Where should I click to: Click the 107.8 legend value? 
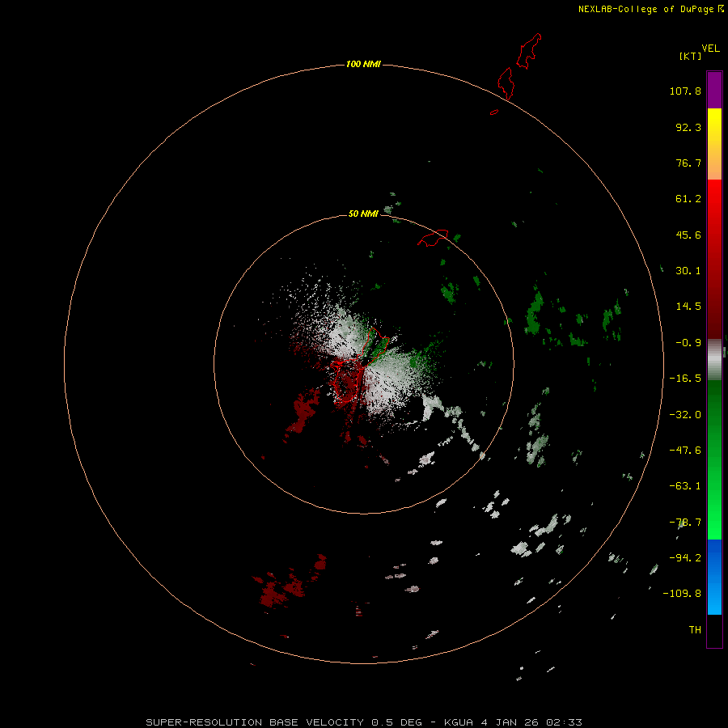(685, 91)
